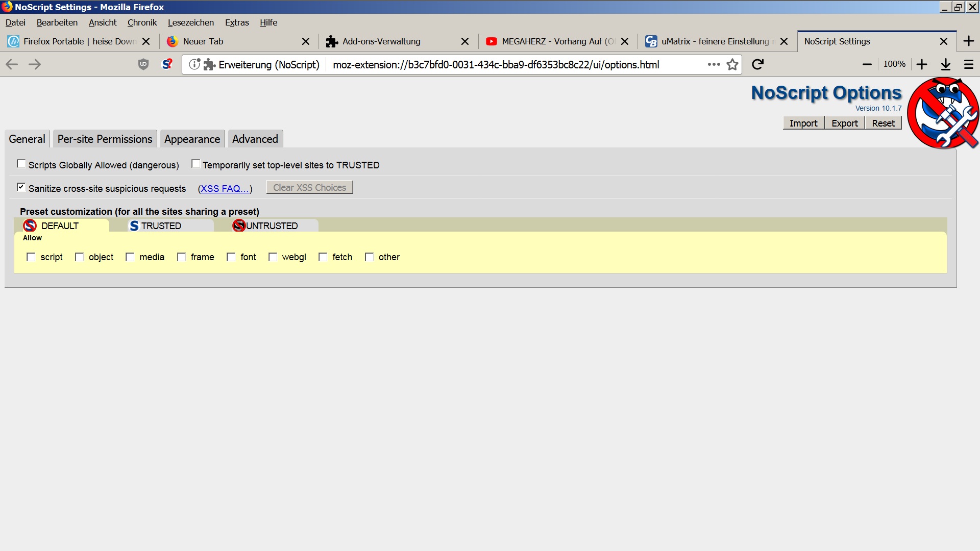Switch to the Appearance tab

tap(192, 139)
